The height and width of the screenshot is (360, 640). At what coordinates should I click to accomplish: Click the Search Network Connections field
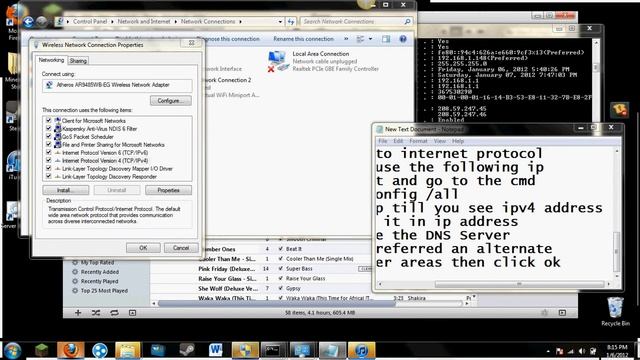pos(356,22)
